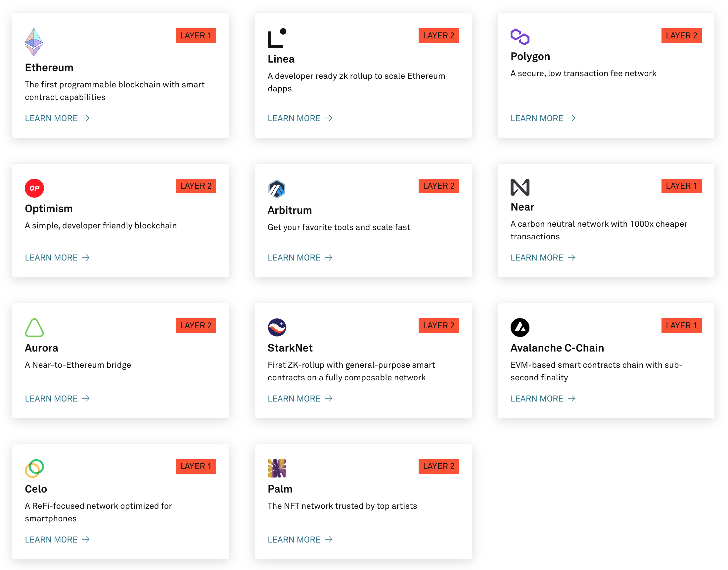Click the Linea logo icon

click(x=277, y=38)
